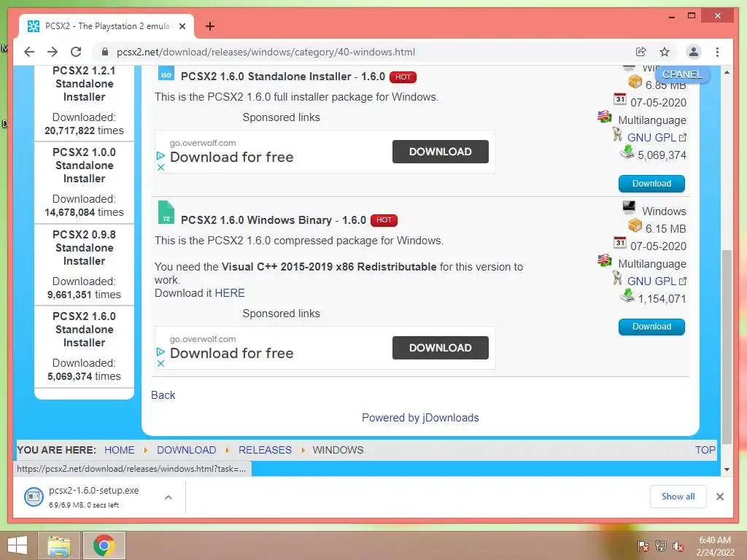Click the download count icon next to 1,154,071
Image resolution: width=747 pixels, height=560 pixels.
pyautogui.click(x=627, y=296)
